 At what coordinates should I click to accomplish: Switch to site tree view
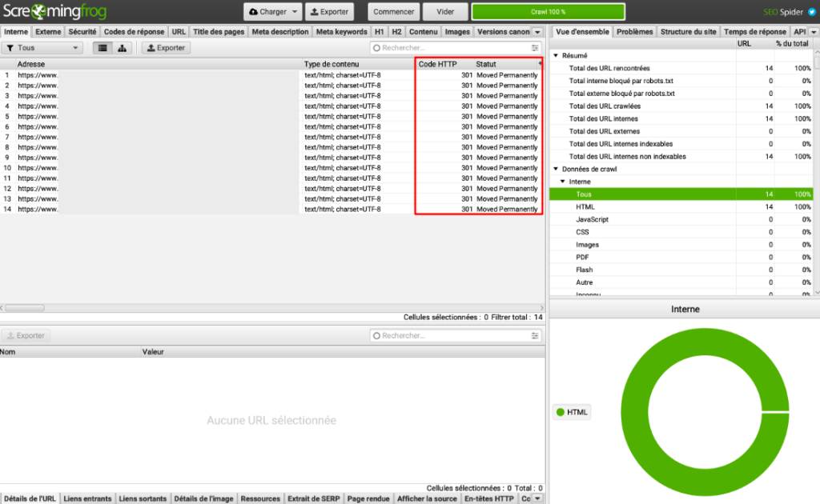pos(122,48)
